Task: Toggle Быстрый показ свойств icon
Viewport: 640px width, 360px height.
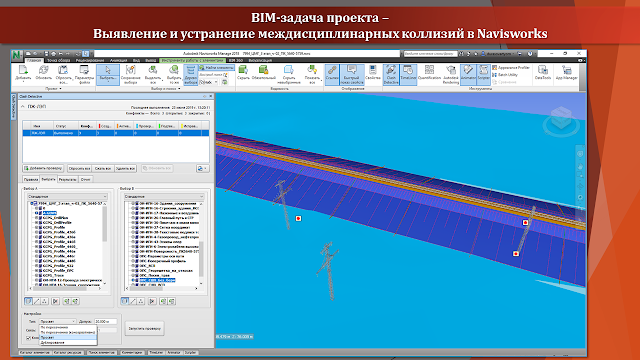Action: coord(351,74)
